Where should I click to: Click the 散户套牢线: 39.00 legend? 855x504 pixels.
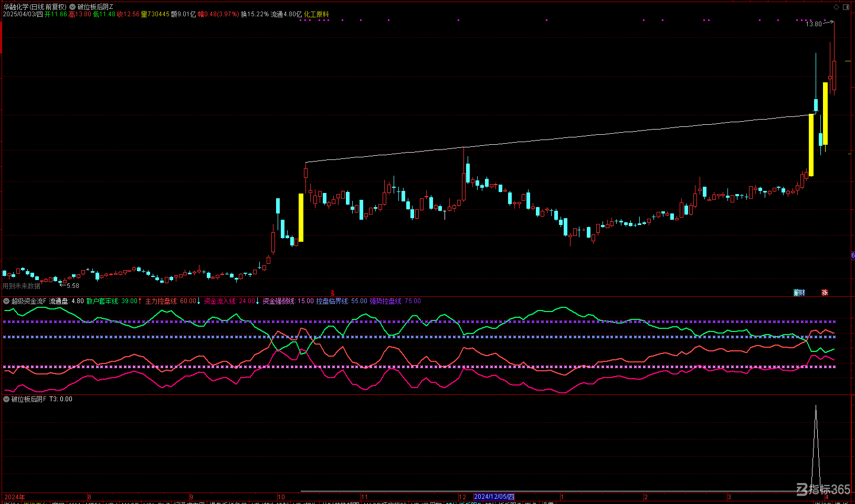pyautogui.click(x=112, y=301)
